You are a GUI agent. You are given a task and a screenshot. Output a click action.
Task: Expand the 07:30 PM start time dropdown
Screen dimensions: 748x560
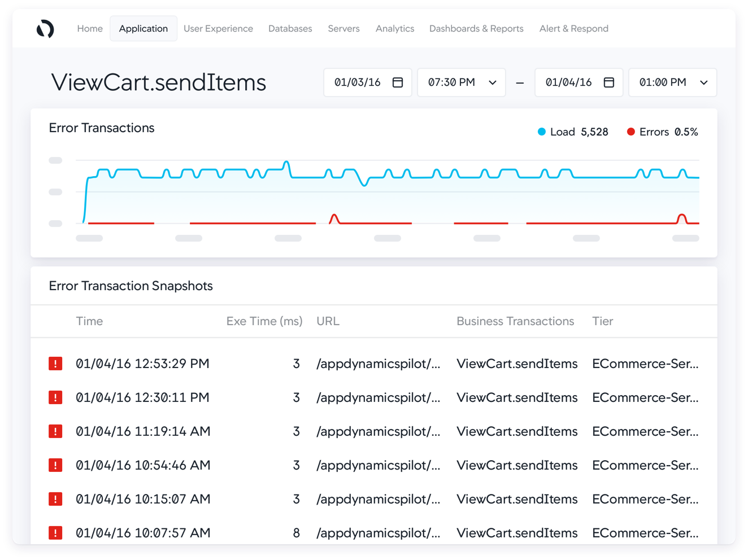tap(462, 82)
